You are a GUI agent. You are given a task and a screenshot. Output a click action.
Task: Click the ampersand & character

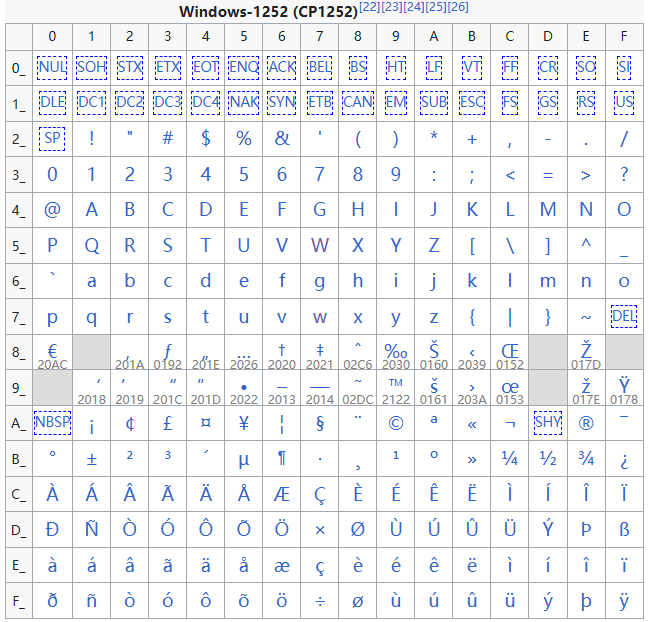point(282,139)
